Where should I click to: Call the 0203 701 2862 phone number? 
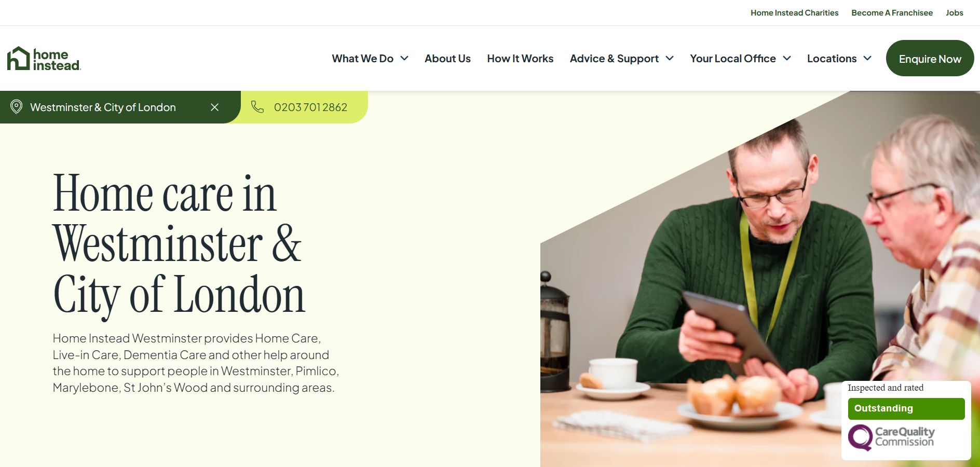pyautogui.click(x=310, y=107)
